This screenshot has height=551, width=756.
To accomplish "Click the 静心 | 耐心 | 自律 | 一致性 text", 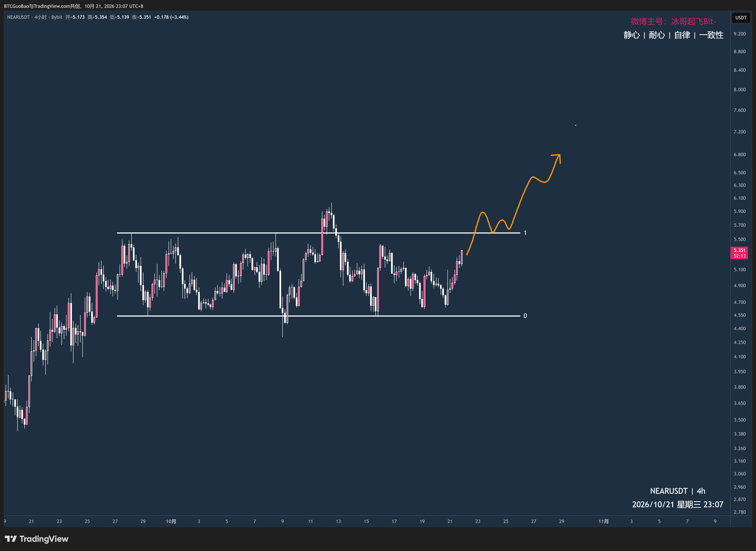I will click(673, 35).
